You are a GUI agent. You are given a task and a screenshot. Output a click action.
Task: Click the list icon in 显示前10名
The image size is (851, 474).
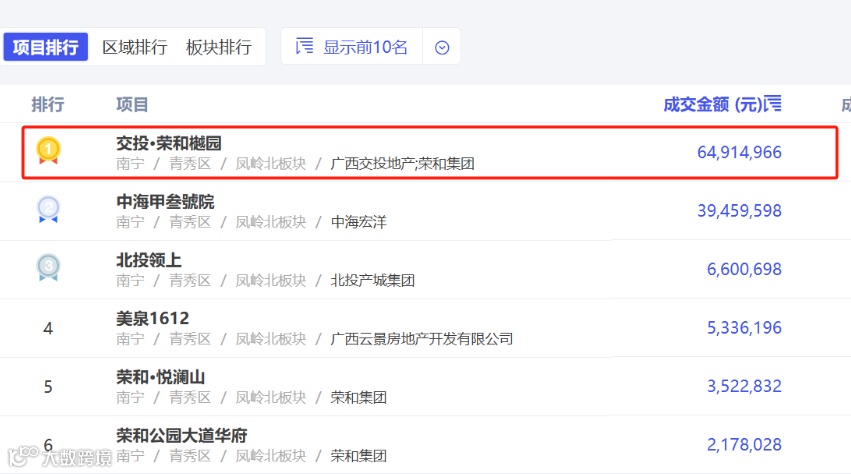[304, 46]
